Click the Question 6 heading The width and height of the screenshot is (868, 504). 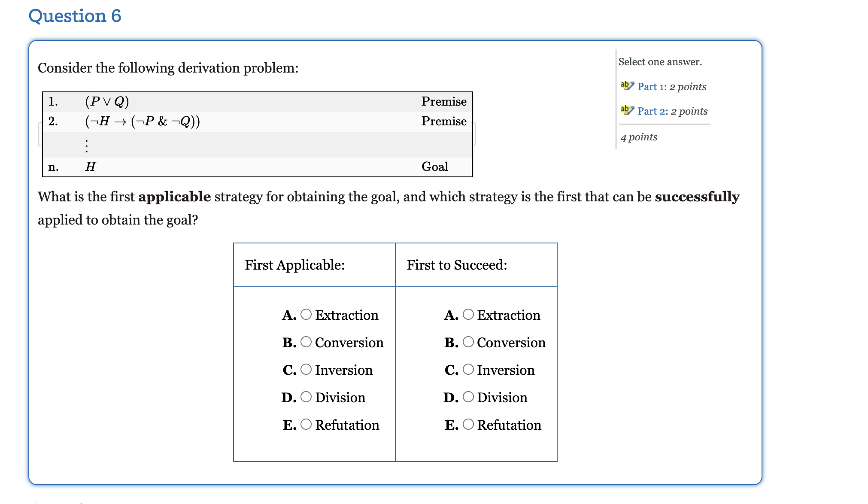click(x=74, y=15)
